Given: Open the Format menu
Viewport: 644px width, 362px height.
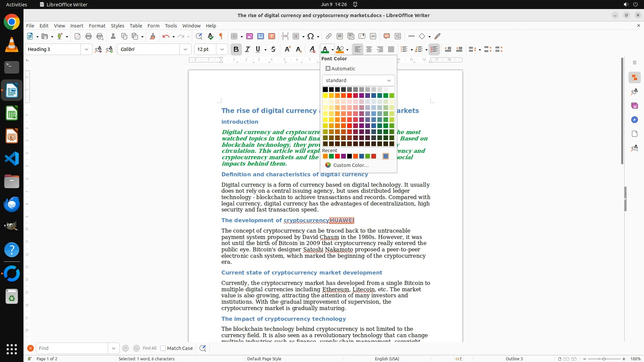Looking at the screenshot, I should (97, 26).
